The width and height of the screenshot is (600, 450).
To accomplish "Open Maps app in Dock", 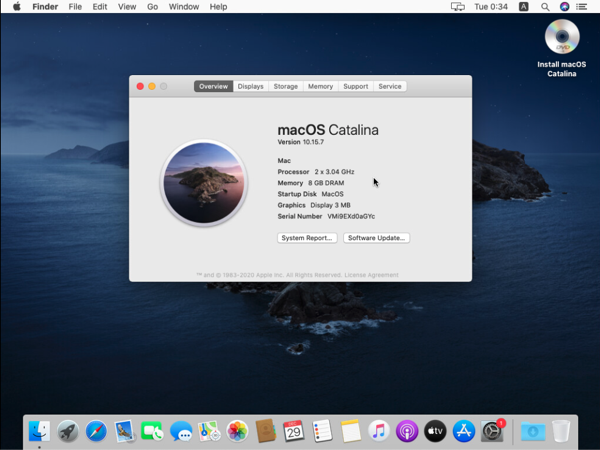I will [x=209, y=431].
